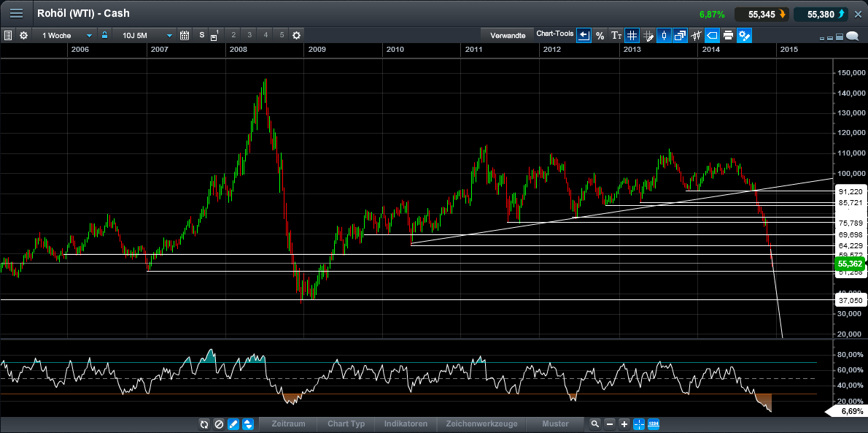Viewport: 868px width, 433px height.
Task: Open the Indikatoren menu
Action: (406, 424)
